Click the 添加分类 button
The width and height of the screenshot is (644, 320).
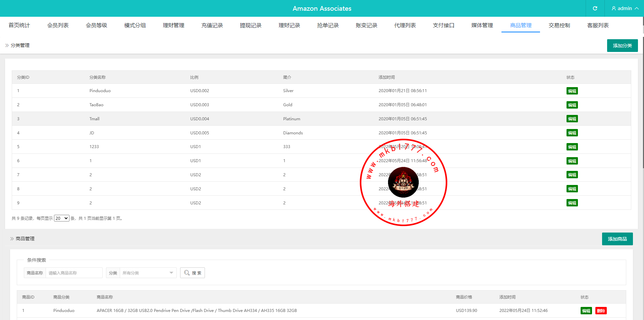pyautogui.click(x=622, y=46)
